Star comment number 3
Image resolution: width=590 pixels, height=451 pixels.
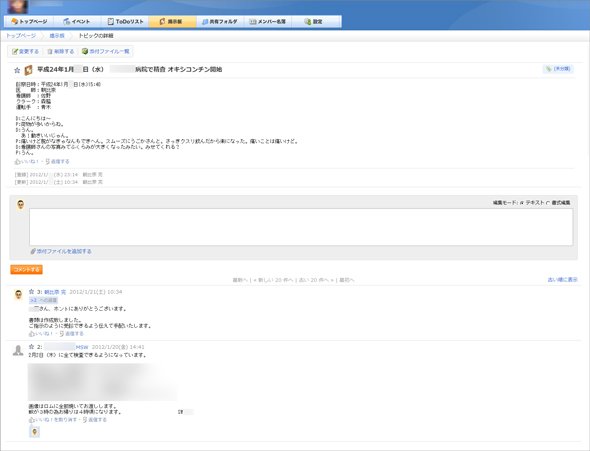pos(32,292)
